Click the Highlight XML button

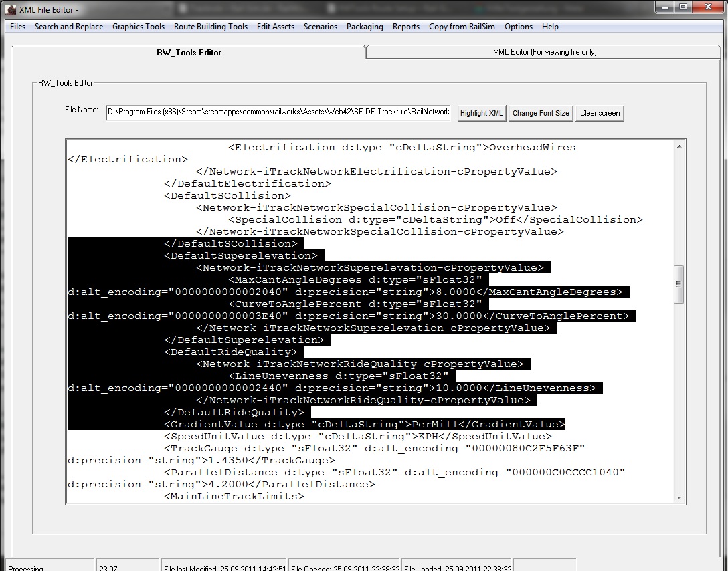click(482, 113)
